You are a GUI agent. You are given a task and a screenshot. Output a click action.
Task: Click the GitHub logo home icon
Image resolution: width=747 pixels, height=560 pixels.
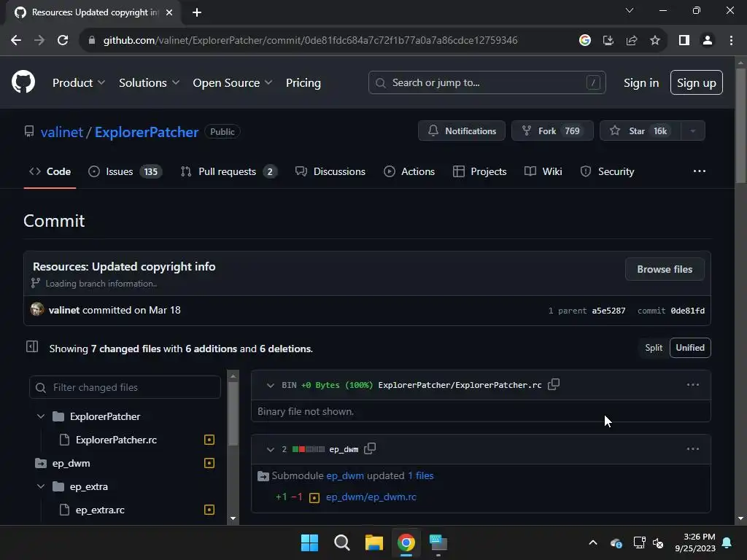(23, 82)
